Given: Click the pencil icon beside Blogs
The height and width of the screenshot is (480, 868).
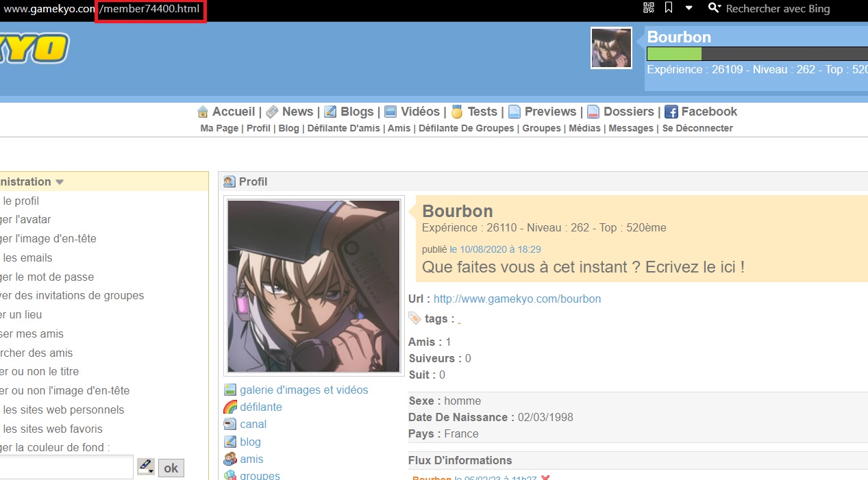Looking at the screenshot, I should click(330, 112).
